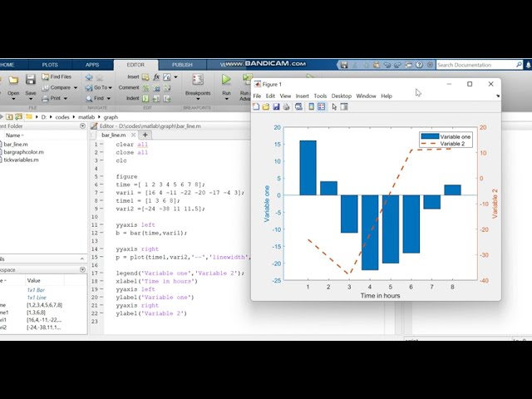Click the fx insert function icon

156,77
